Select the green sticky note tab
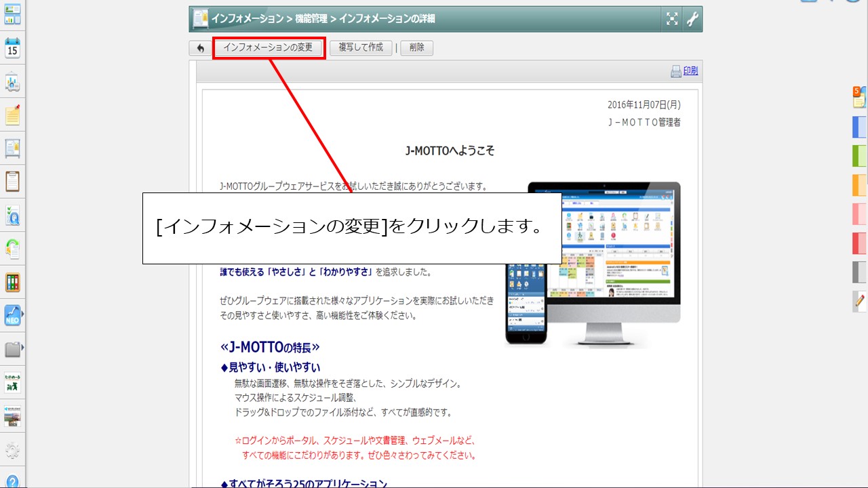This screenshot has width=868, height=488. point(859,156)
